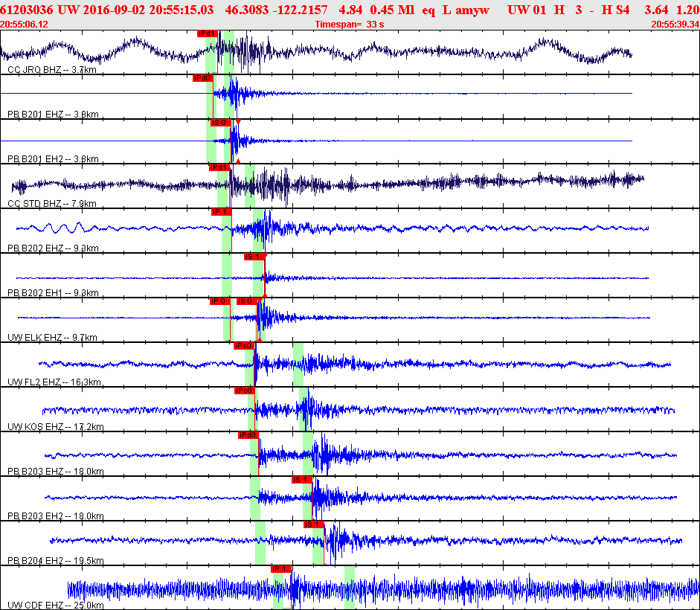Click the 'PB B201 EH2 -- 3.8km' station label
700x610 pixels.
53,159
